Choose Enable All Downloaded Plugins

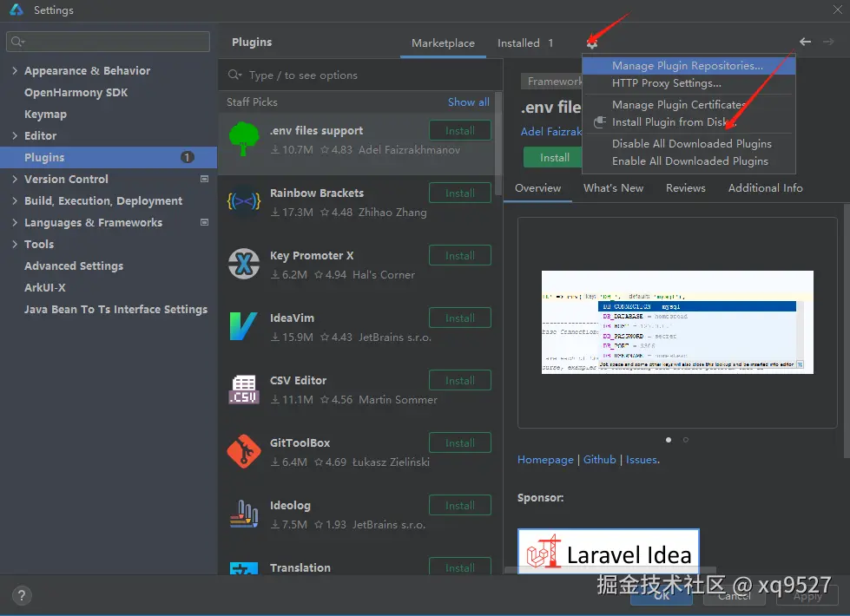tap(689, 161)
